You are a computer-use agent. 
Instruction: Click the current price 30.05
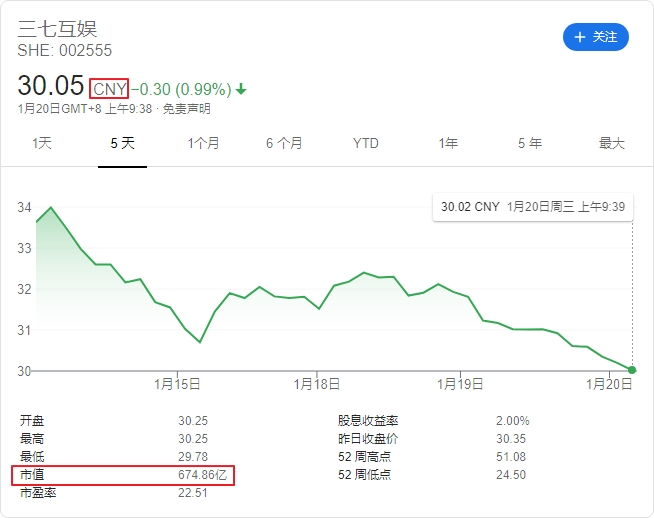[51, 85]
